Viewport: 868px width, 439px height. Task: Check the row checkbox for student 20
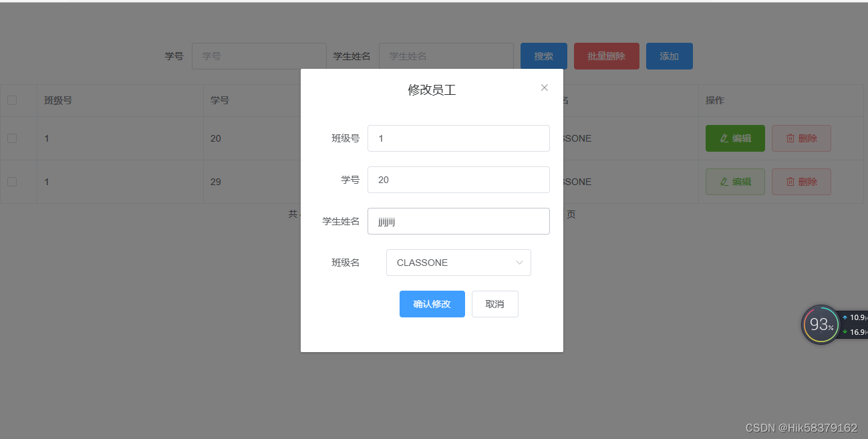click(11, 138)
